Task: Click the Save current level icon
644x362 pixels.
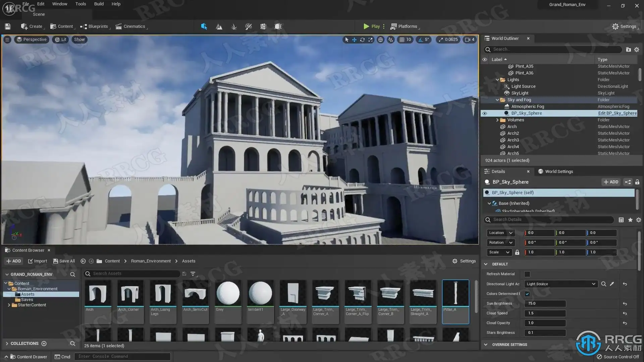Action: pyautogui.click(x=8, y=26)
